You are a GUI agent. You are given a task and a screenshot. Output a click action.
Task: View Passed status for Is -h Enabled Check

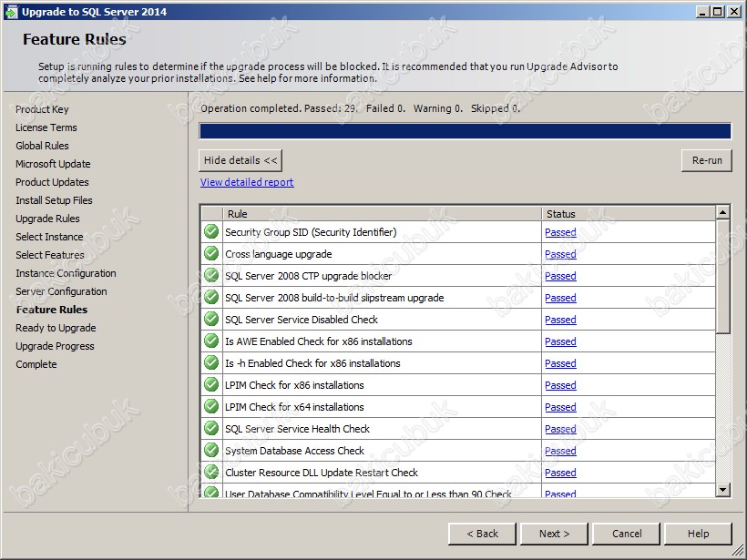coord(560,364)
